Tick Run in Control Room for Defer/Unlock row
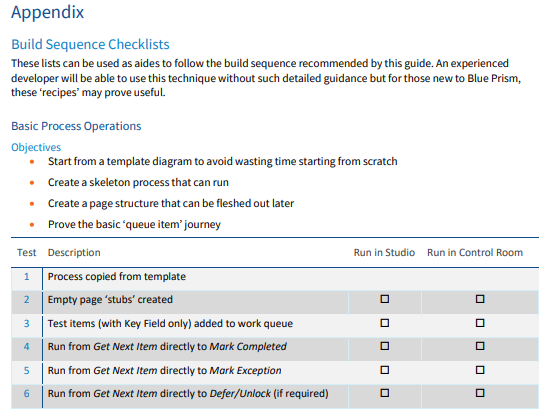Viewport: 551px width, 420px height. click(x=480, y=393)
